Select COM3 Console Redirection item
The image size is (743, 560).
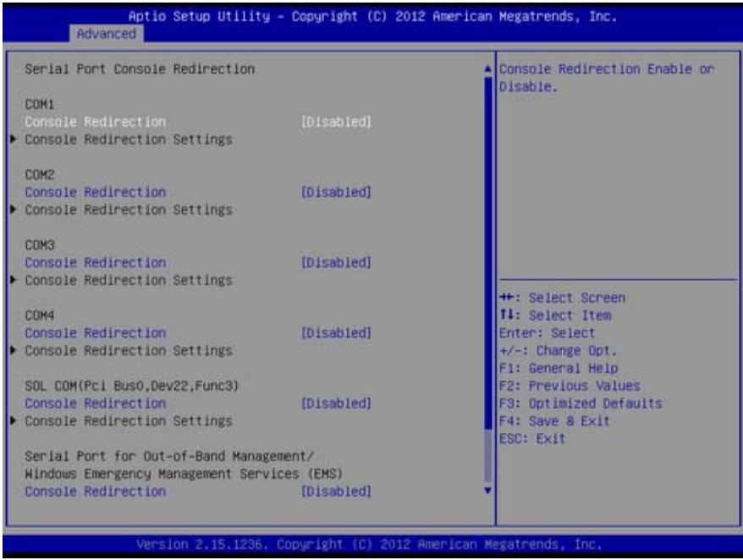click(x=96, y=262)
